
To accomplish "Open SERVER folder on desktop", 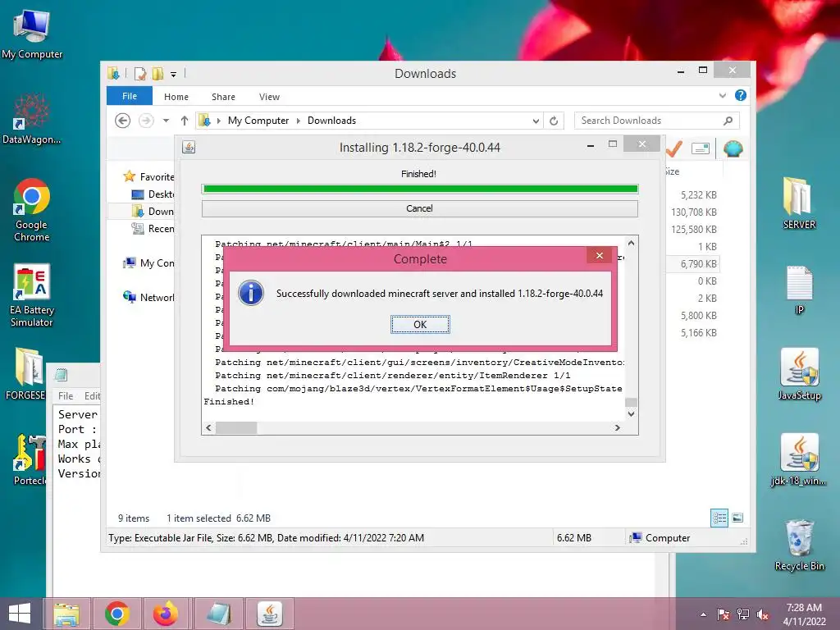I will pos(799,203).
